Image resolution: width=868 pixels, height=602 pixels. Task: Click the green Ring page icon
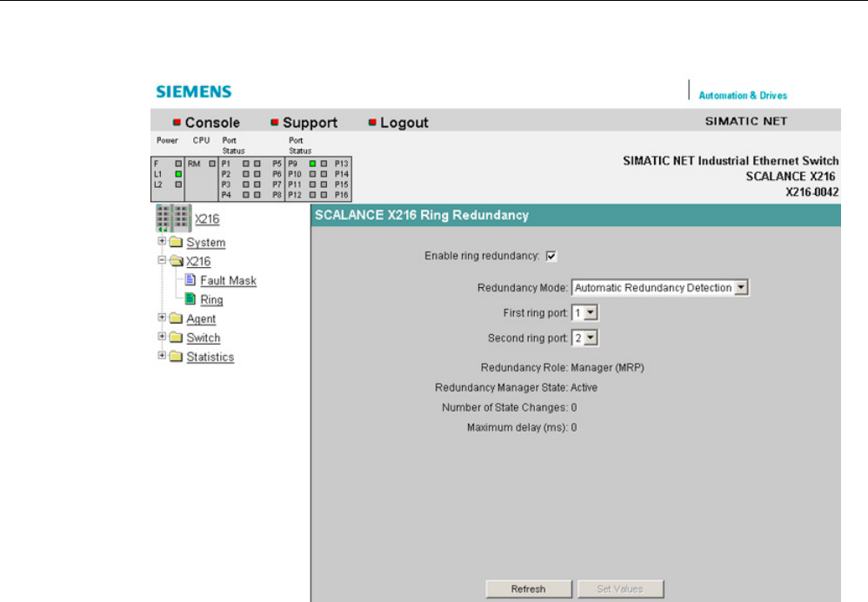pyautogui.click(x=190, y=298)
